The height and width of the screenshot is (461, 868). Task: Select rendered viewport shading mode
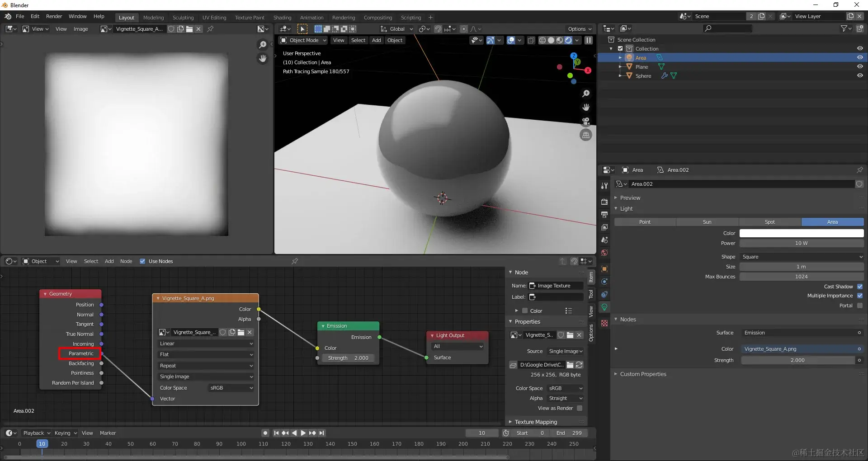coord(568,40)
